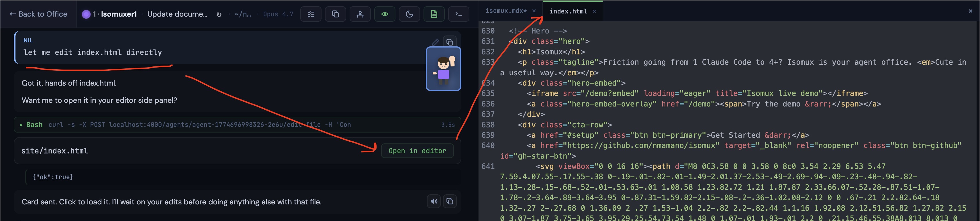Toggle the moon dark mode button
The height and width of the screenshot is (221, 980).
[x=409, y=14]
